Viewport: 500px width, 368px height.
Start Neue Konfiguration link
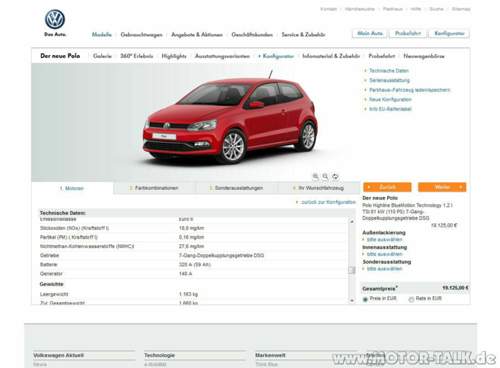pyautogui.click(x=390, y=99)
